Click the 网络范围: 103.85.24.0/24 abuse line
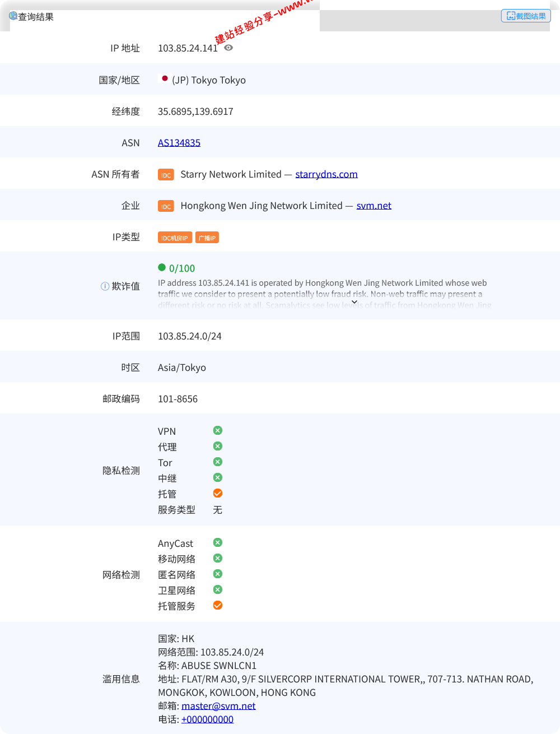The width and height of the screenshot is (560, 734). 211,652
